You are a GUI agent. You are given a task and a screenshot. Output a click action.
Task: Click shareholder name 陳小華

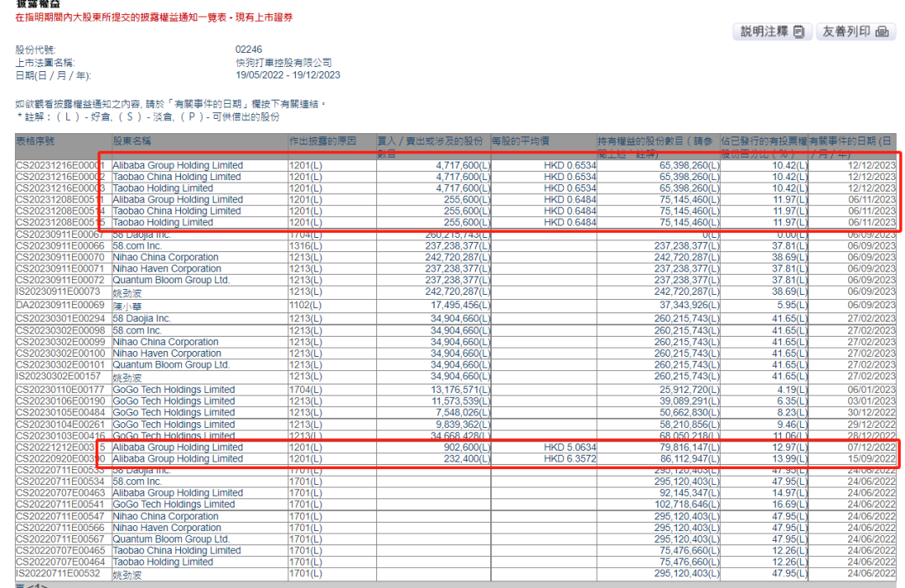pyautogui.click(x=127, y=307)
